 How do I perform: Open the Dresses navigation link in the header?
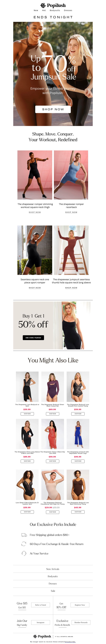(x=68, y=10)
